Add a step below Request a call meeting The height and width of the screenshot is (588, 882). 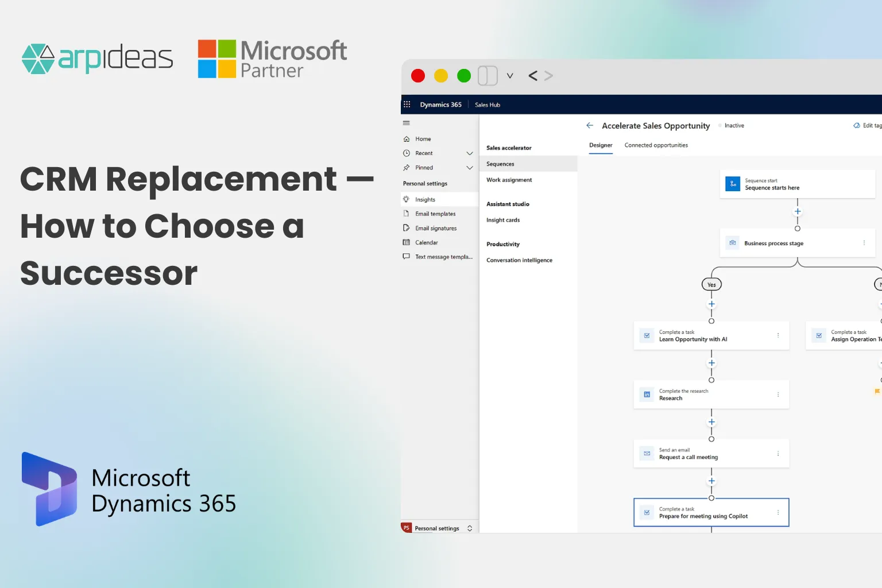711,481
